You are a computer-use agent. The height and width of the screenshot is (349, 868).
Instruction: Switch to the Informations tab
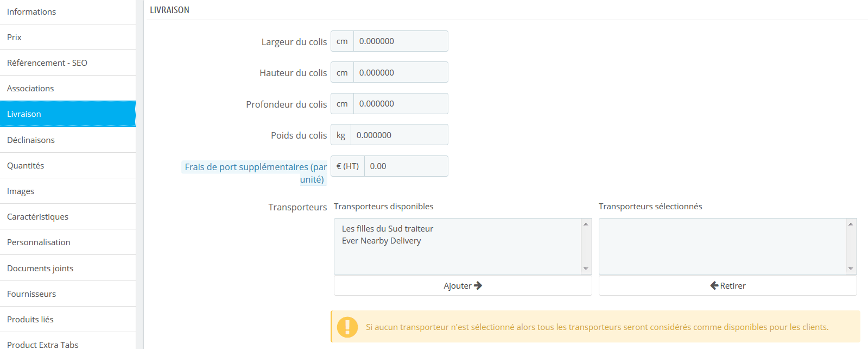pyautogui.click(x=31, y=11)
